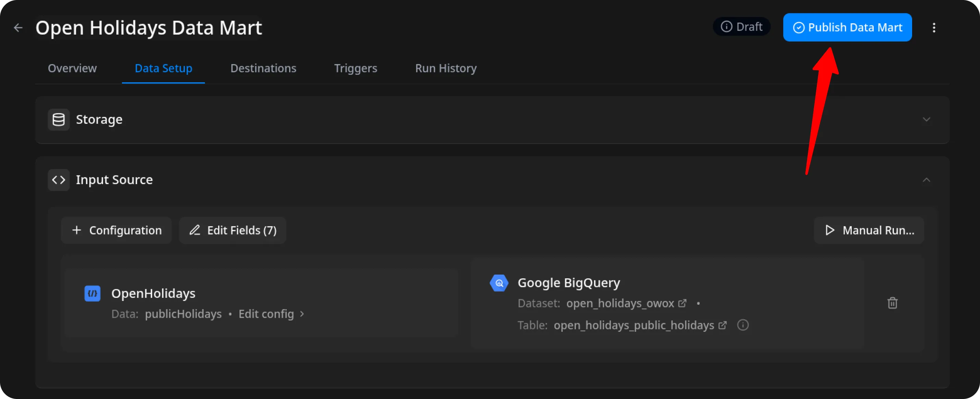Click Edit Fields (7) button

[232, 230]
